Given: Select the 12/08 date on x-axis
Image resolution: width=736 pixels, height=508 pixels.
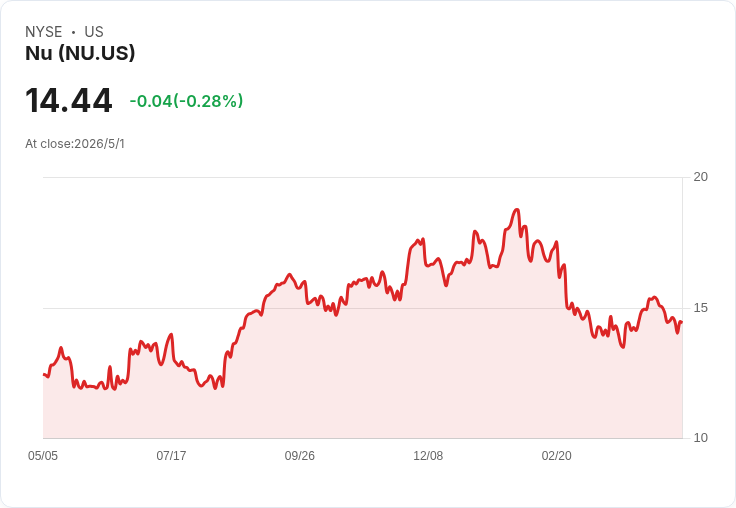Looking at the screenshot, I should [x=428, y=456].
